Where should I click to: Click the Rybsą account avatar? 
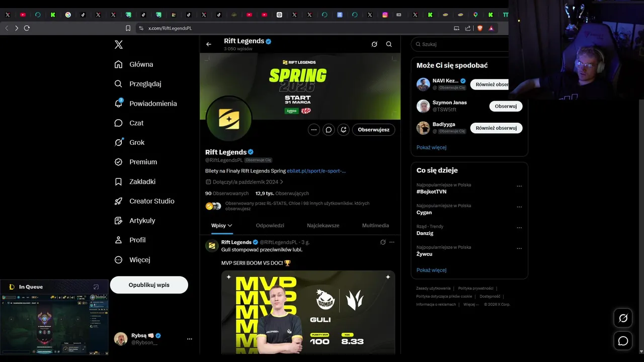(x=121, y=339)
